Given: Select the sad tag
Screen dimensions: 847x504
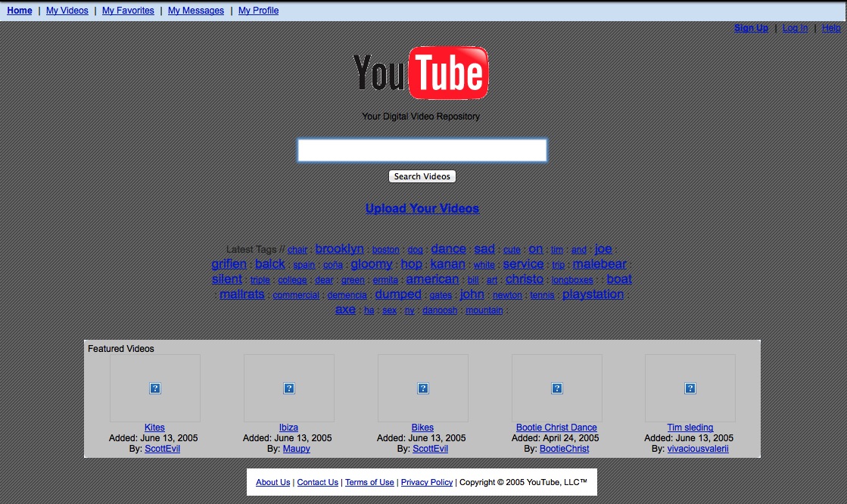Looking at the screenshot, I should [484, 248].
